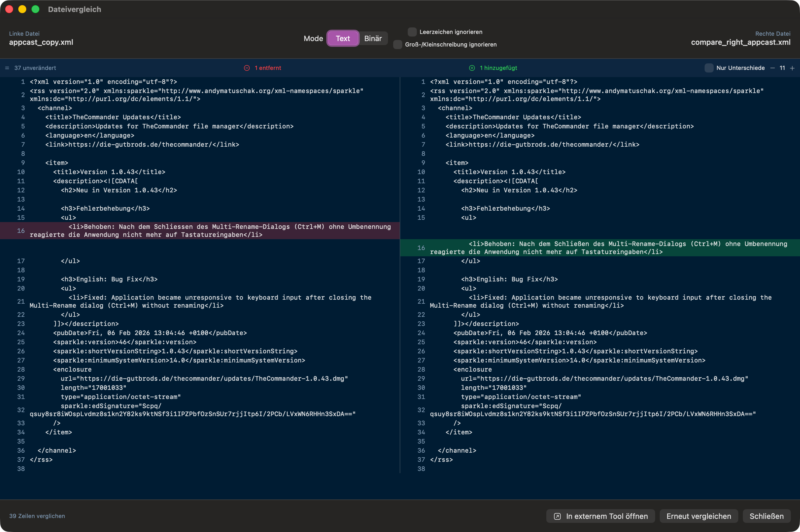Click right file name compare_right_appcast.xml
Screen dimensions: 800x532
[x=740, y=42]
